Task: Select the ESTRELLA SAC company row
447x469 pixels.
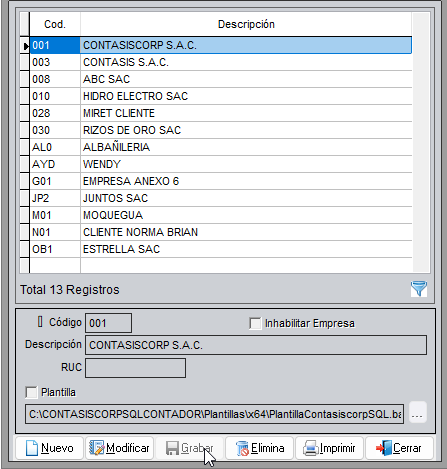Action: tap(221, 249)
